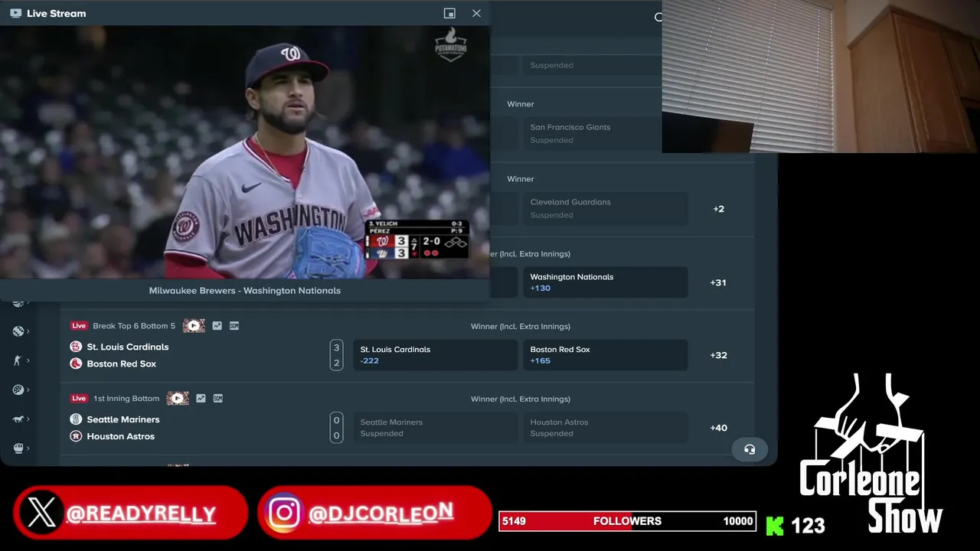The image size is (980, 551).
Task: Click the Cardinals vs Red Sox scorebox
Action: (336, 355)
